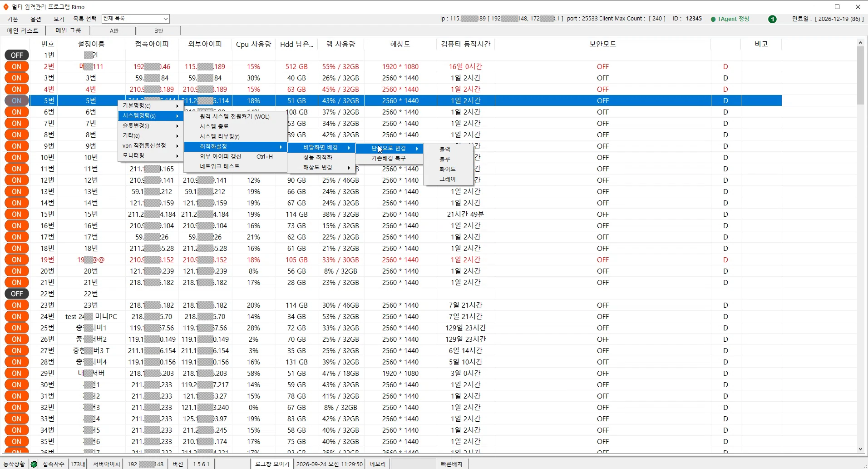Toggle the OFF badge for row 22번
868x469 pixels.
pos(17,294)
